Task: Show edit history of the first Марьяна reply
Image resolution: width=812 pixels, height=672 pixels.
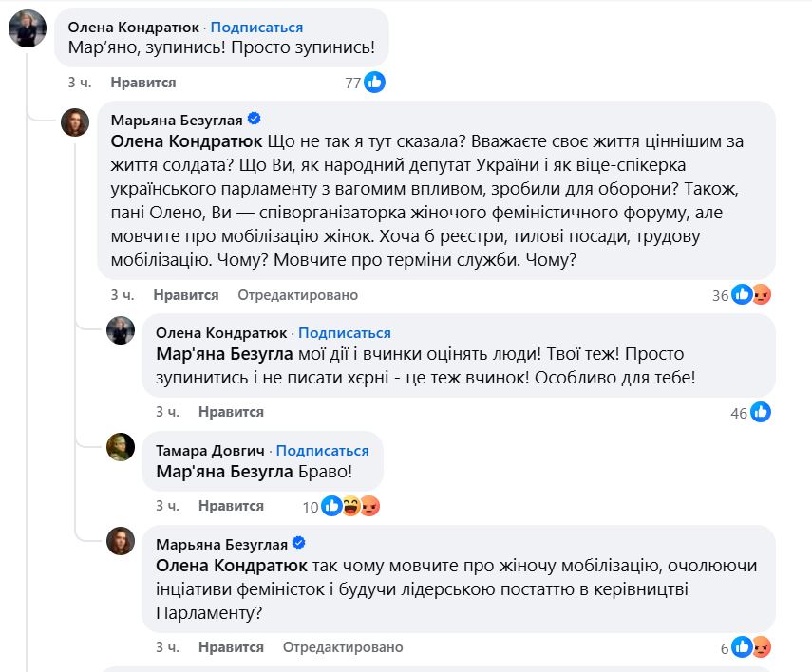Action: coord(297,295)
